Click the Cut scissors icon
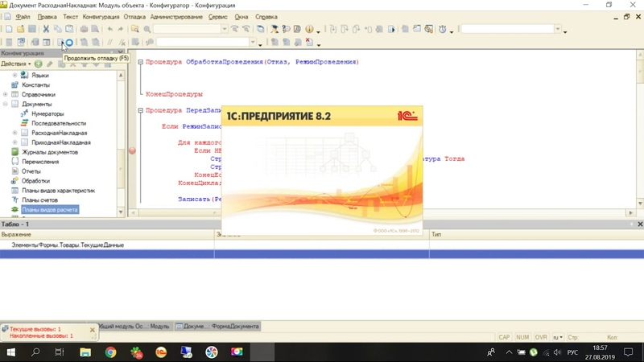Image resolution: width=644 pixels, height=362 pixels. [46, 29]
